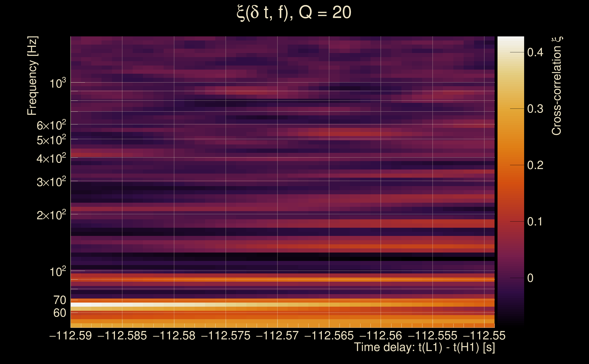Viewport: 589px width, 364px height.
Task: Click the Cross-correlation ξ colorbar label
Action: click(557, 86)
